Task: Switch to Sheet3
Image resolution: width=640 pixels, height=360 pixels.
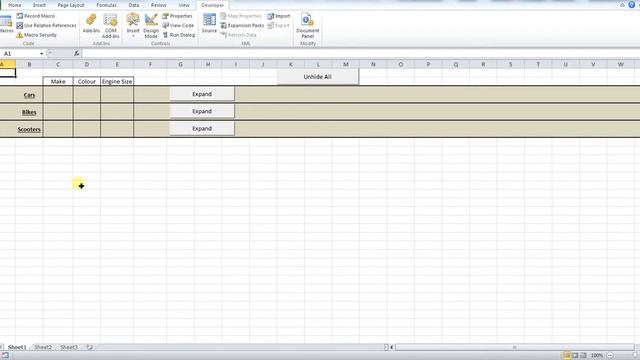Action: [69, 347]
